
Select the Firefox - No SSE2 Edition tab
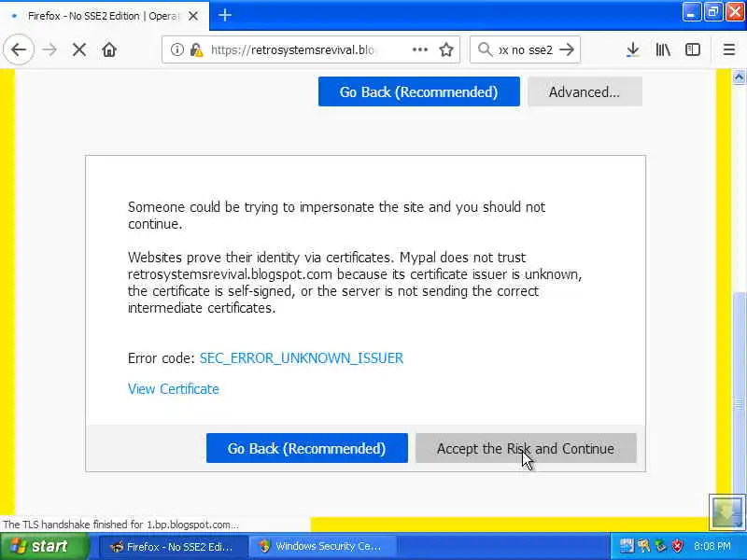click(x=104, y=16)
